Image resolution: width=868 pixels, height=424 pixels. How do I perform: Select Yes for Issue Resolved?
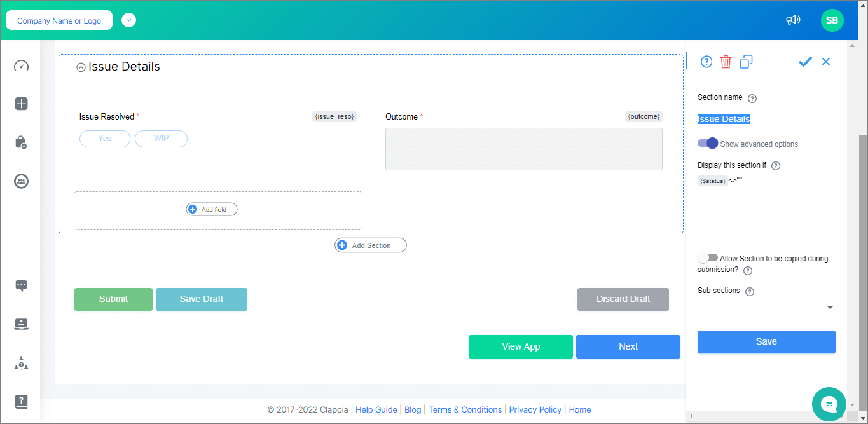(x=104, y=139)
